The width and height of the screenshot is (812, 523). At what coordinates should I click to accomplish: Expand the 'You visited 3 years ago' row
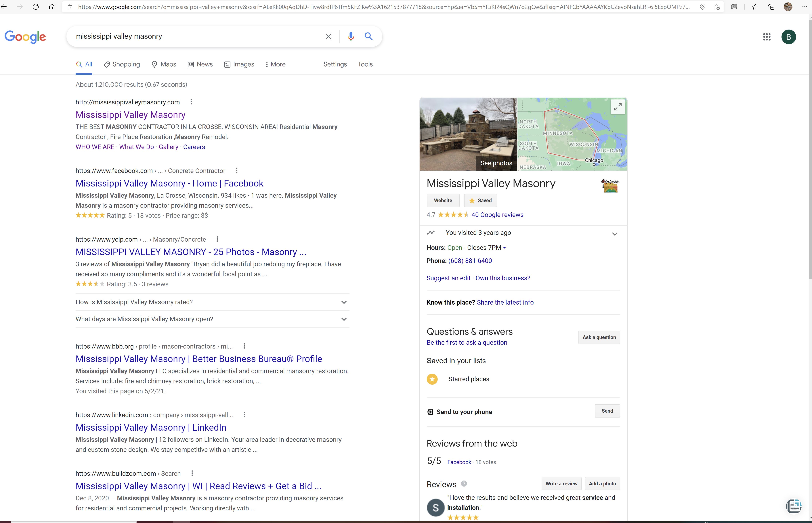coord(523,233)
